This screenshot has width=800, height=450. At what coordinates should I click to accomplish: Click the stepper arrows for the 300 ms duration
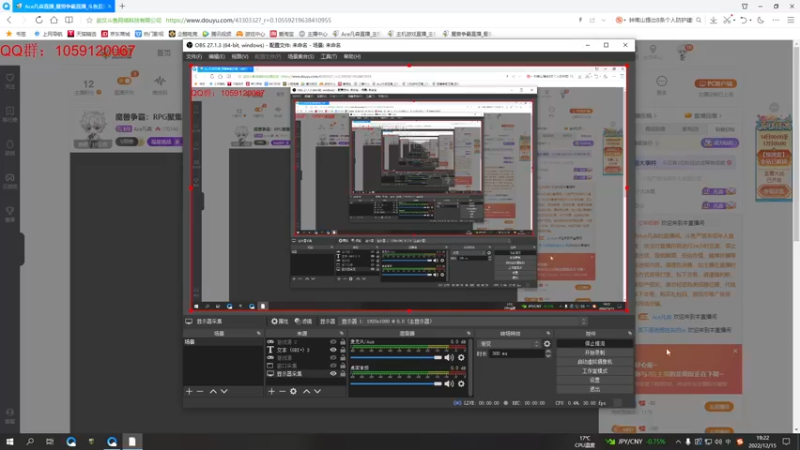pos(548,354)
